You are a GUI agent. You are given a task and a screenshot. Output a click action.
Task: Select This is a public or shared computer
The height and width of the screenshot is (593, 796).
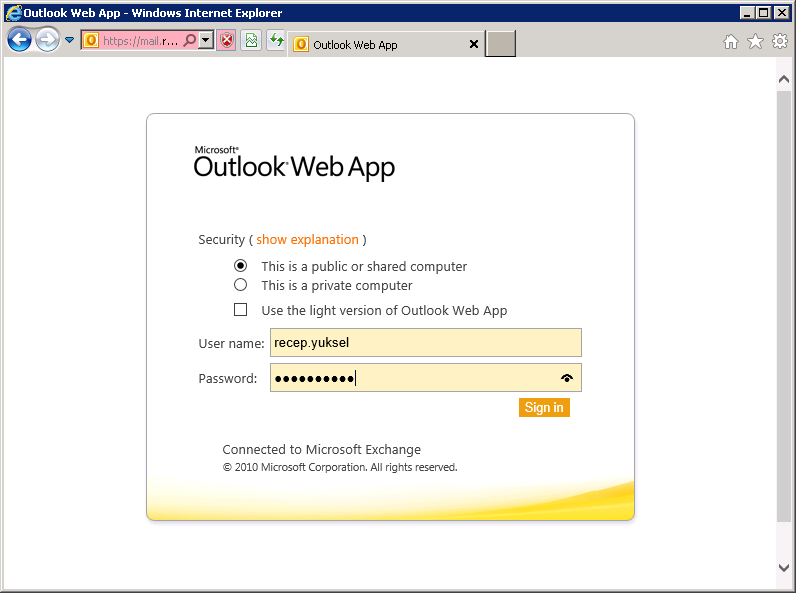[241, 266]
